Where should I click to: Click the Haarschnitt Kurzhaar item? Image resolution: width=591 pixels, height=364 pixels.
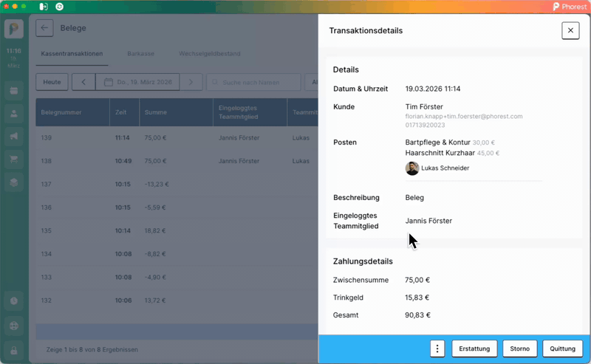[x=440, y=153]
